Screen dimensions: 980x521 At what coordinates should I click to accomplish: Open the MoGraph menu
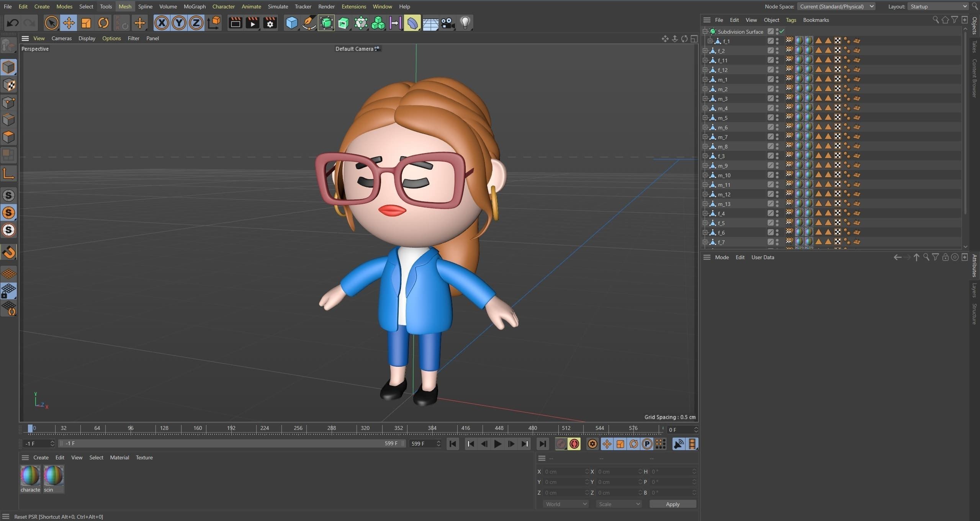tap(195, 7)
